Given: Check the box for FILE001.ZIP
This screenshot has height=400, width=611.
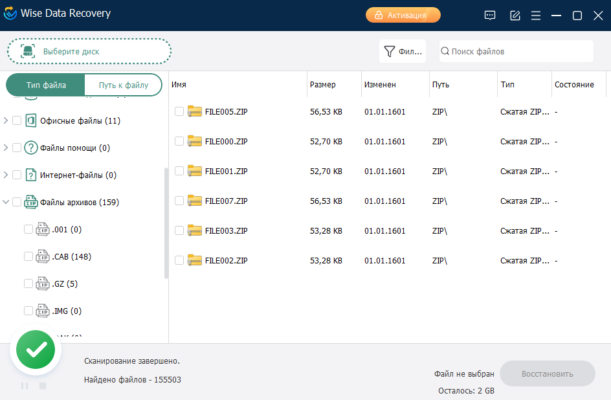Looking at the screenshot, I should pos(179,171).
